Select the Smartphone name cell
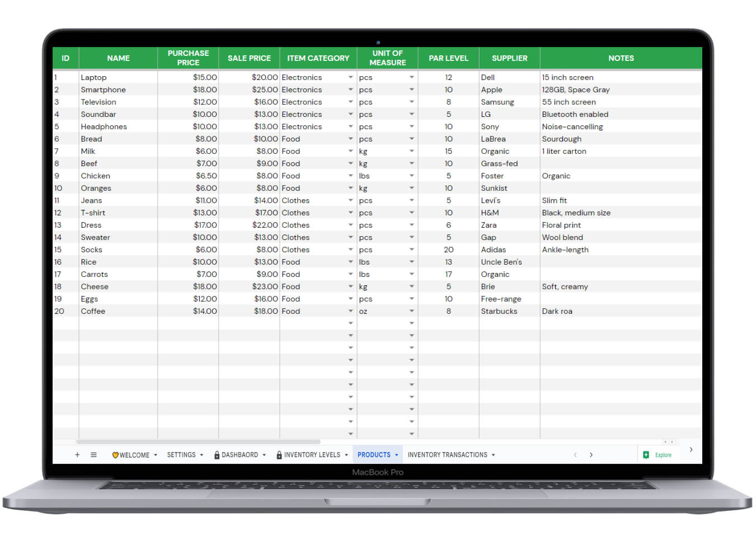The width and height of the screenshot is (756, 541). click(x=118, y=90)
